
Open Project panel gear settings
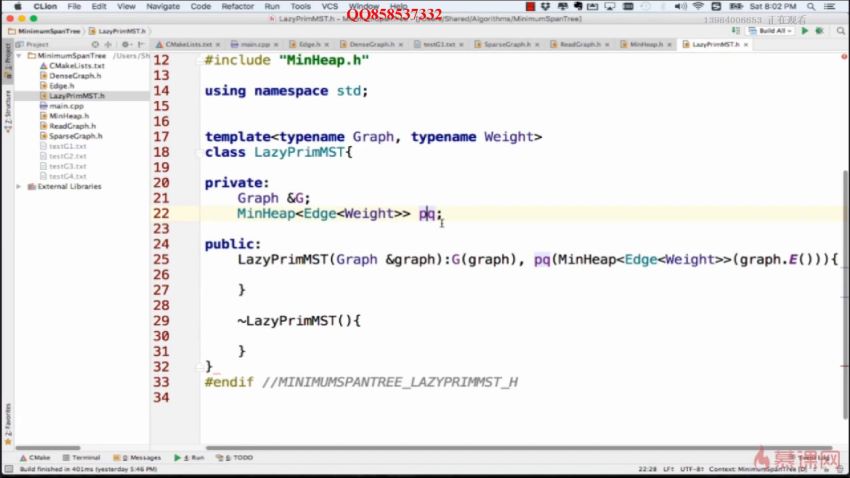pyautogui.click(x=127, y=45)
